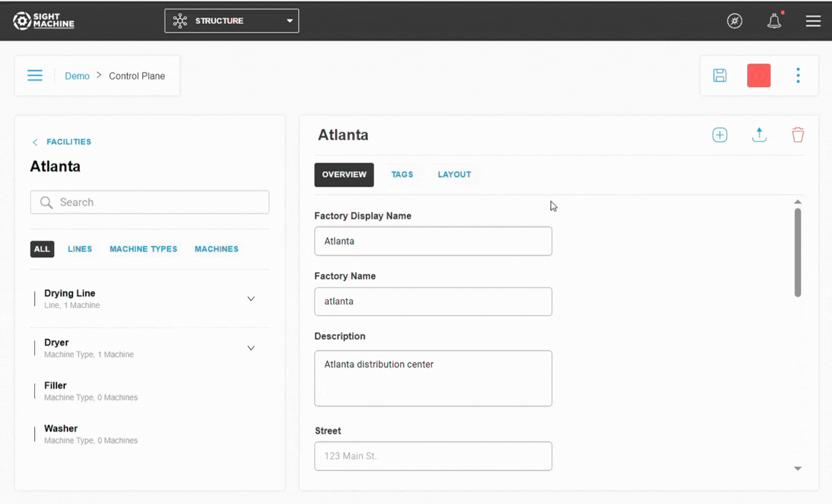This screenshot has height=504, width=832.
Task: Follow the Demo breadcrumb link
Action: [x=77, y=76]
